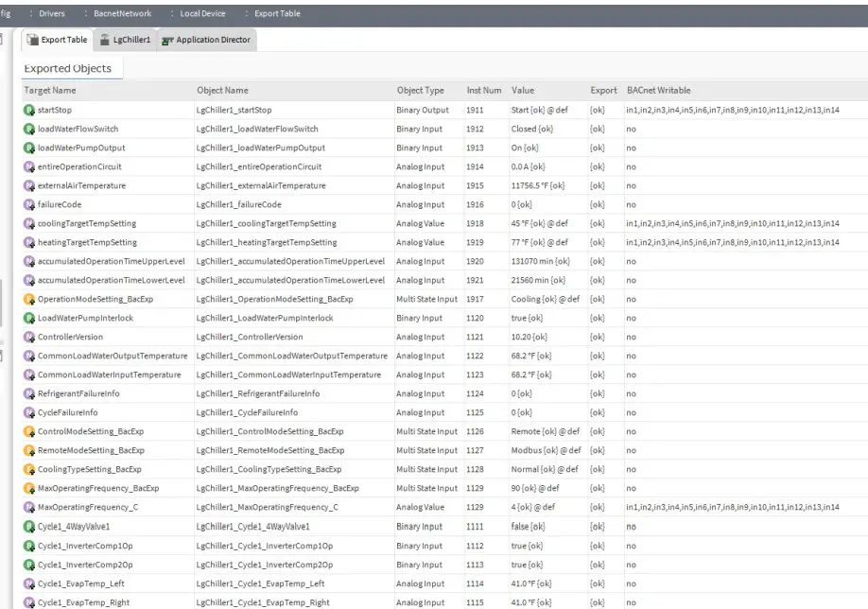Click the Cycle1_4WayValve1 green icon
Viewport: 868px width, 609px height.
click(29, 527)
